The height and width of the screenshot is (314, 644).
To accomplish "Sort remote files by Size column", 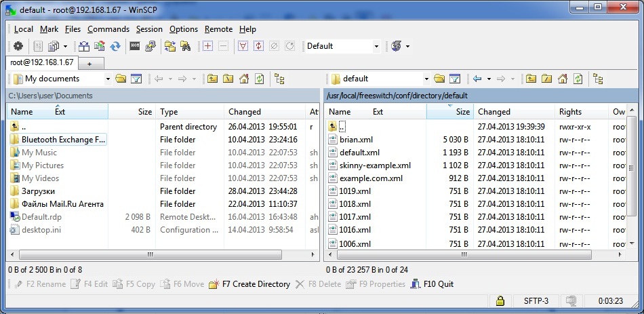I will tap(449, 112).
